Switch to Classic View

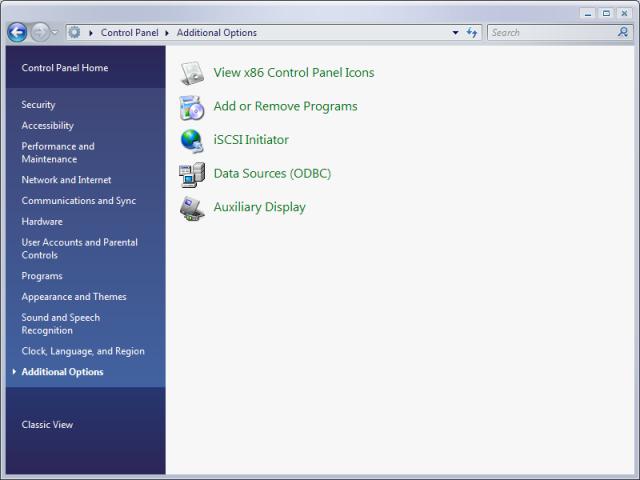[x=47, y=425]
